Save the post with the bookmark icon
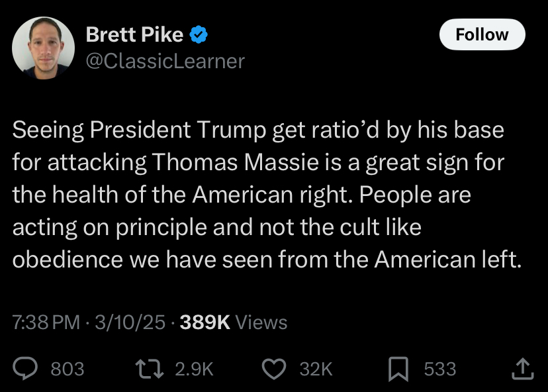The image size is (548, 392). 398,369
